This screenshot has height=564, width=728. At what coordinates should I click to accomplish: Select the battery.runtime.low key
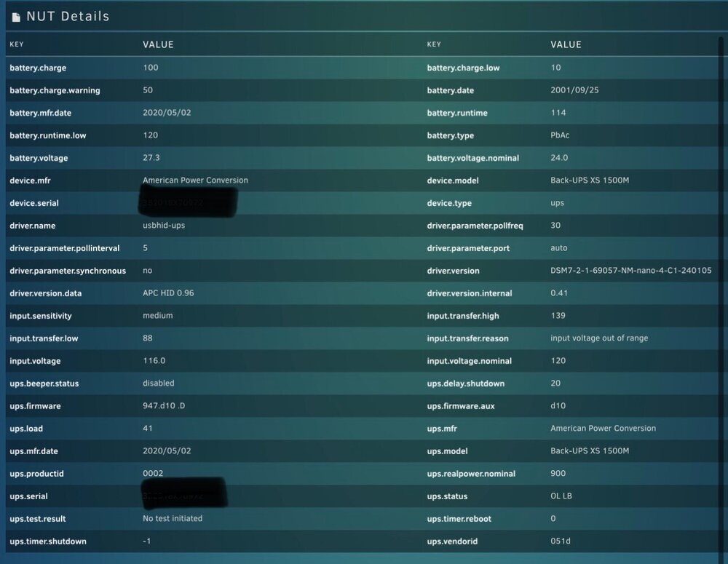pyautogui.click(x=48, y=135)
